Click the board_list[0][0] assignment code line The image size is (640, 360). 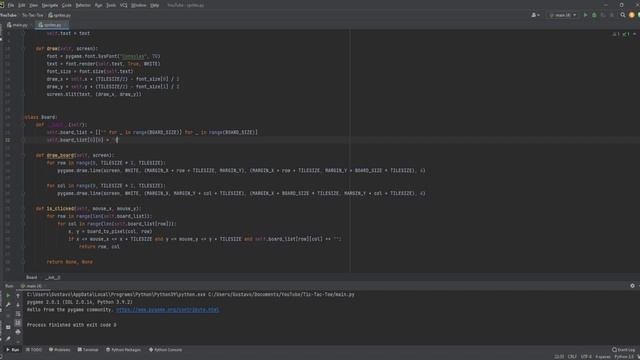82,140
